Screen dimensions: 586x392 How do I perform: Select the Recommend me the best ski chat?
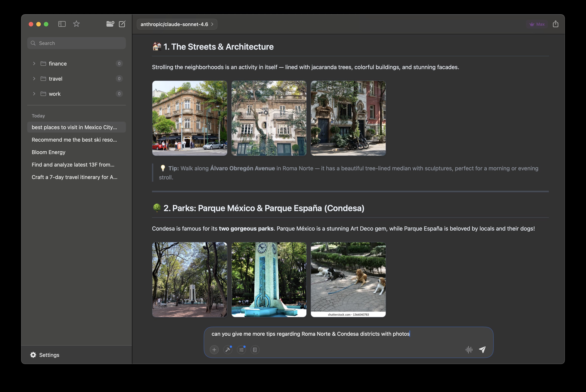(x=74, y=140)
